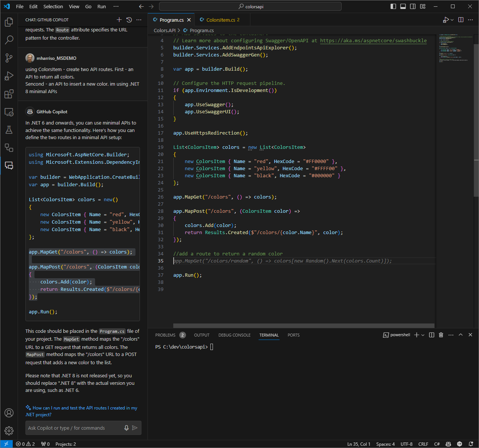Open the View menu
The height and width of the screenshot is (448, 479).
point(74,6)
